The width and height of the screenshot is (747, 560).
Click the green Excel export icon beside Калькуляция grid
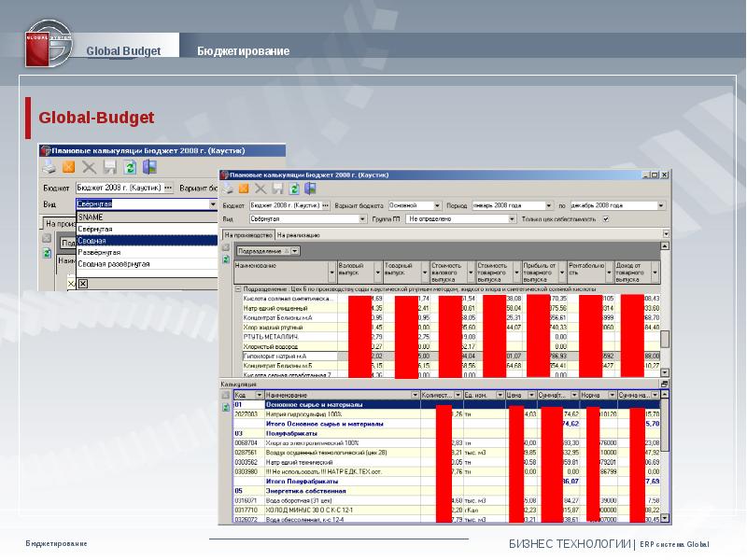pyautogui.click(x=226, y=407)
